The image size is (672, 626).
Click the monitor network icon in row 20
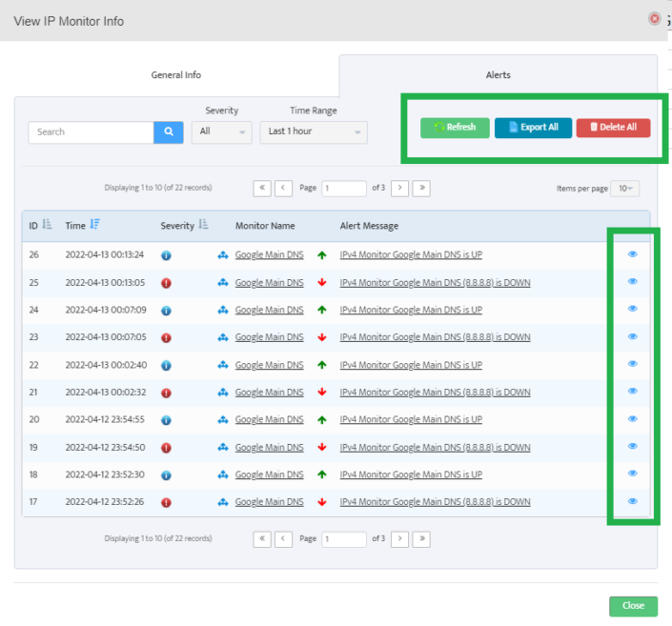(223, 420)
